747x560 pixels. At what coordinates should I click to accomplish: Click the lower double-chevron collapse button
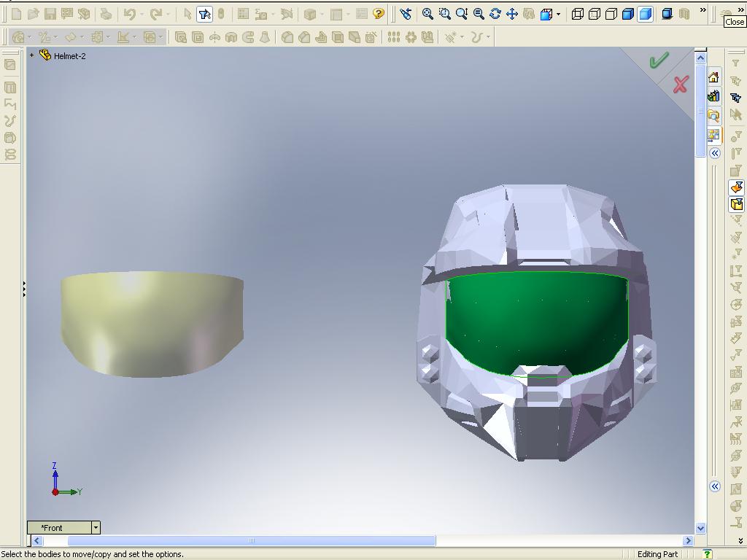[715, 486]
